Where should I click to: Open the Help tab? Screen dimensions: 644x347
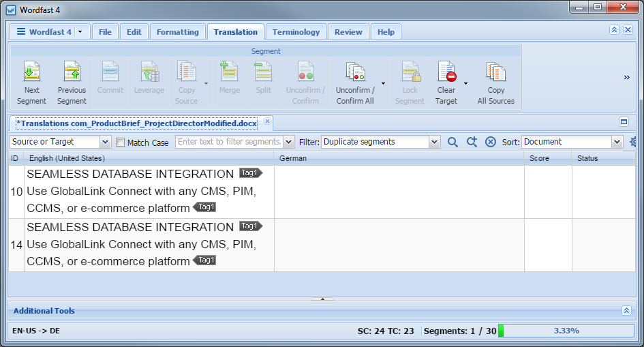tap(386, 31)
